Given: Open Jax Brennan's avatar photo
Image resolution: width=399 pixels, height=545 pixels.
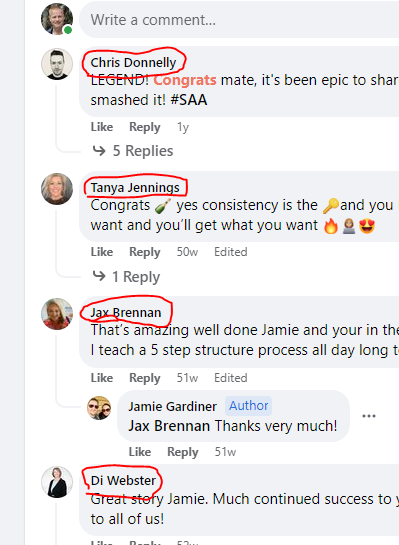Looking at the screenshot, I should (x=57, y=314).
